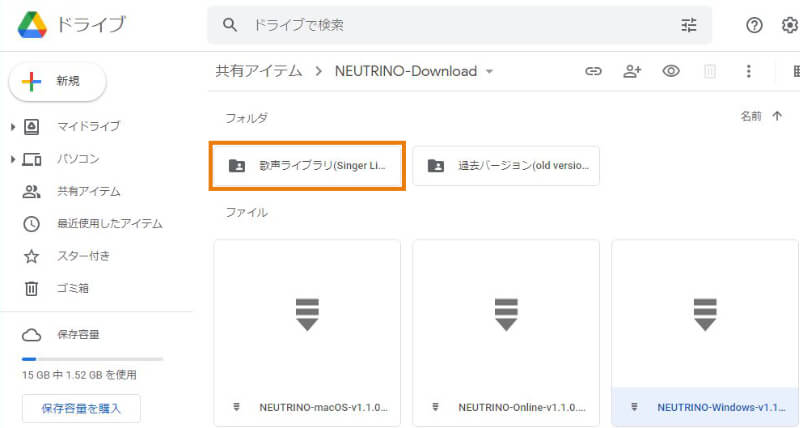Click the preview eye icon
Image resolution: width=800 pixels, height=428 pixels.
point(671,71)
